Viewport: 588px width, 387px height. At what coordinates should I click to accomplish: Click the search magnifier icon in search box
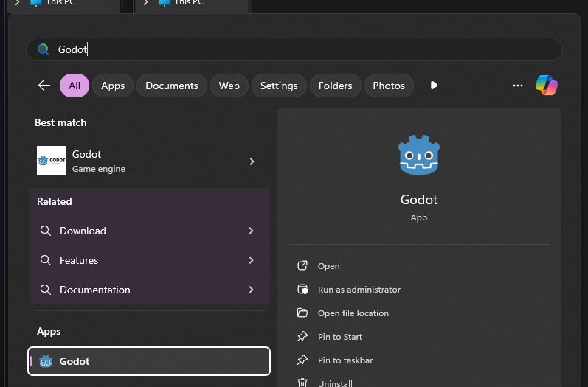click(43, 49)
